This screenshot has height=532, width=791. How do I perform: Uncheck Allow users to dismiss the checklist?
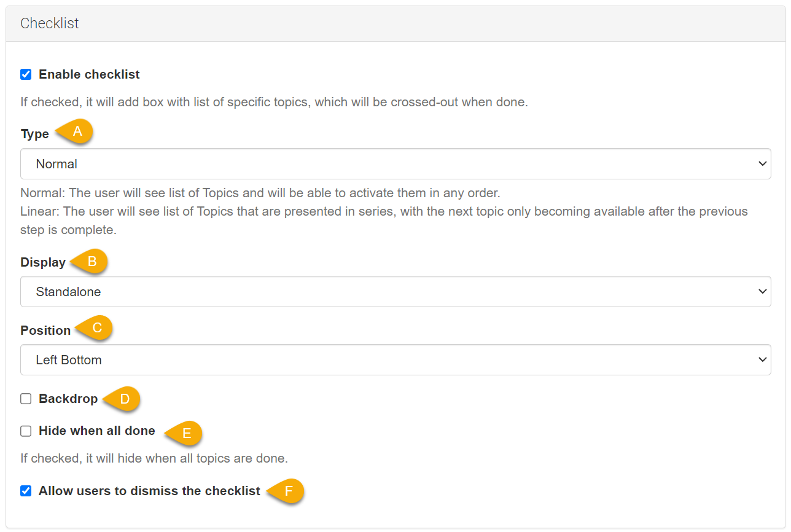[26, 491]
